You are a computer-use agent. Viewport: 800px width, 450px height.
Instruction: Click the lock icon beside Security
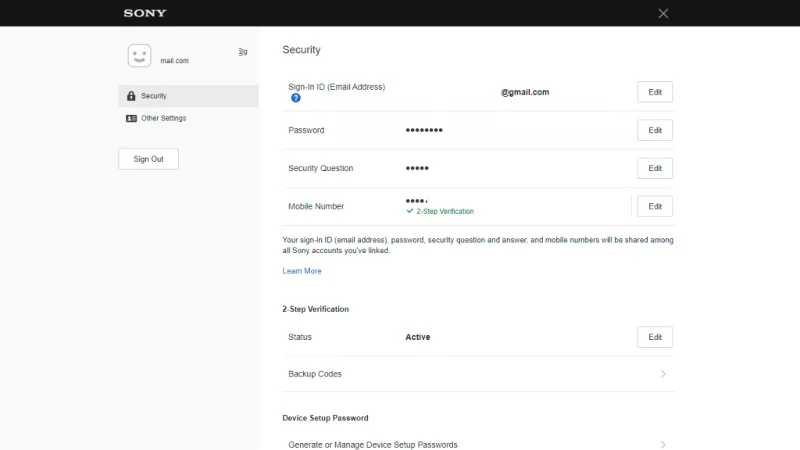coord(131,96)
